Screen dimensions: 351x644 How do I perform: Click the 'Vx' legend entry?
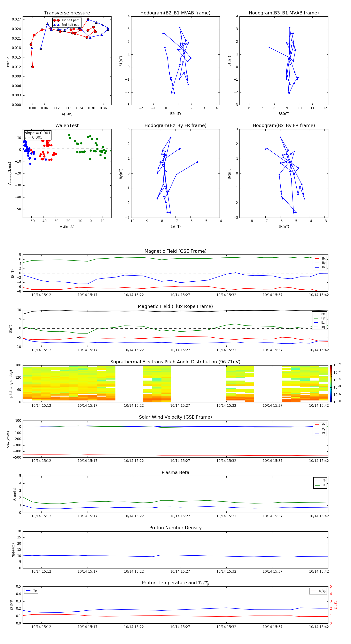(x=320, y=424)
